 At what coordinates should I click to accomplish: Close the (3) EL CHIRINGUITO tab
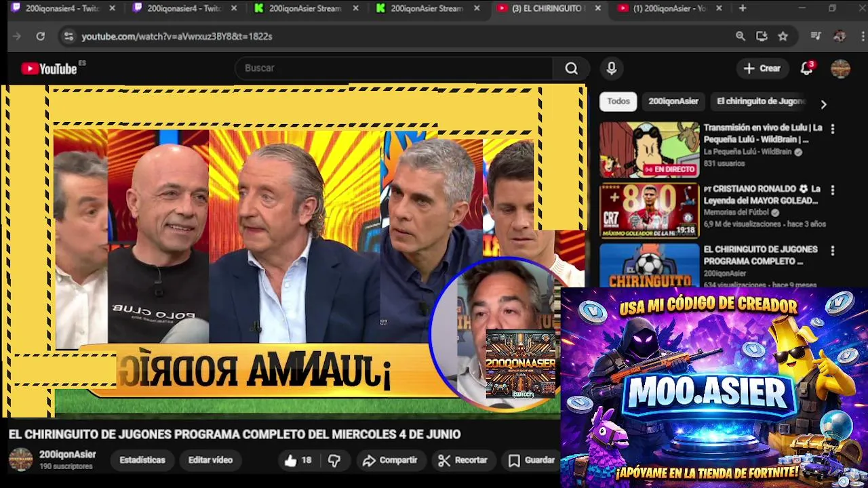tap(598, 8)
